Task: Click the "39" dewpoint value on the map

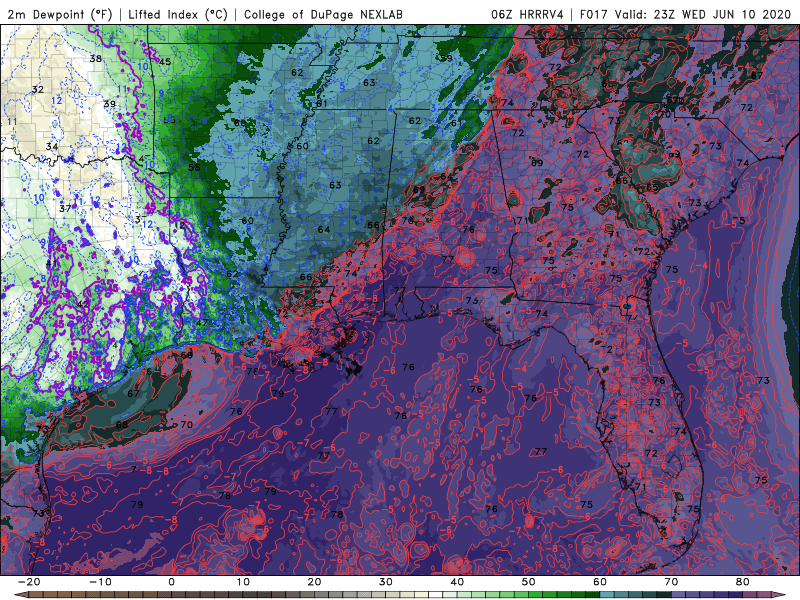Action: pos(110,104)
